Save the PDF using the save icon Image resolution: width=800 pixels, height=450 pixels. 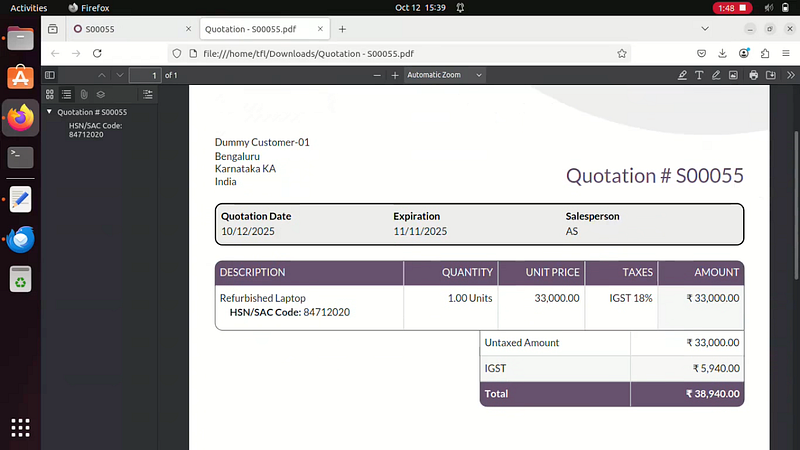(x=770, y=75)
